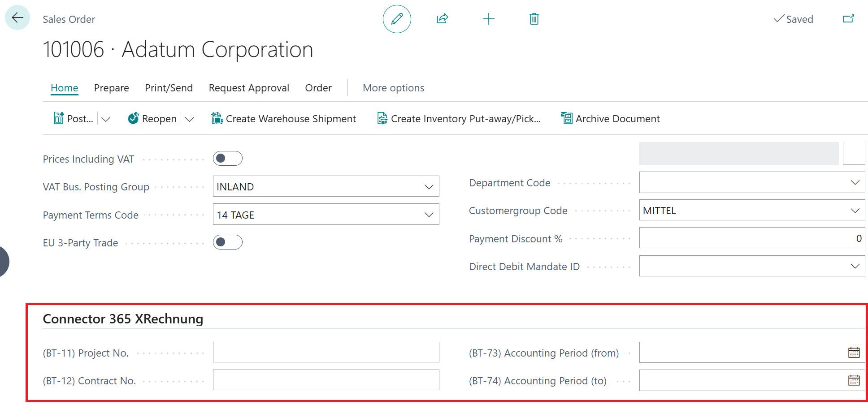Toggle Prices Including VAT switch
Screen dimensions: 868x413
point(228,159)
